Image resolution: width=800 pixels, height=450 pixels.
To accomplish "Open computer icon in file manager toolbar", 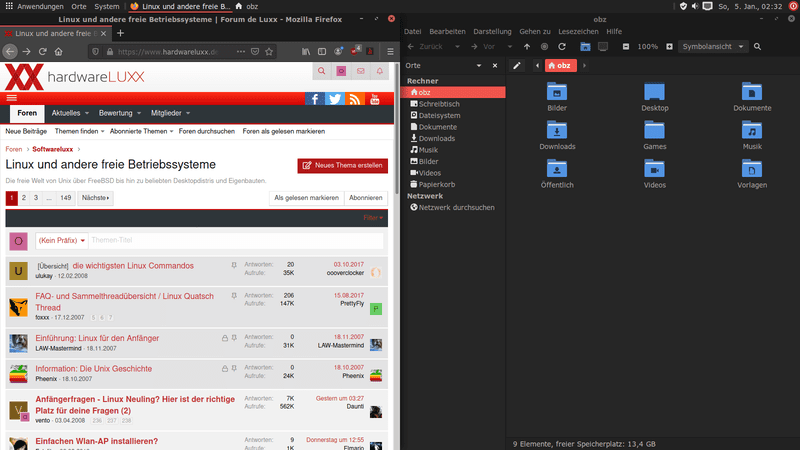I will [603, 46].
